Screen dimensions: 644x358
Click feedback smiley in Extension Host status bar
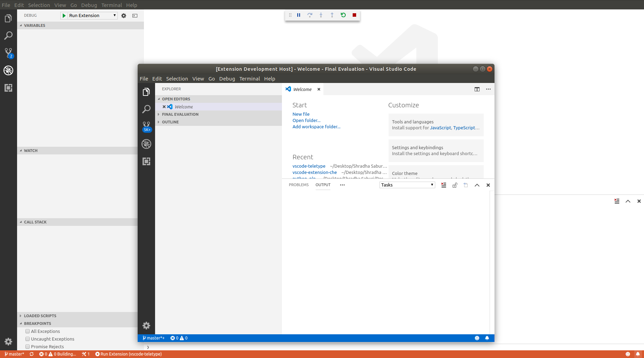477,338
